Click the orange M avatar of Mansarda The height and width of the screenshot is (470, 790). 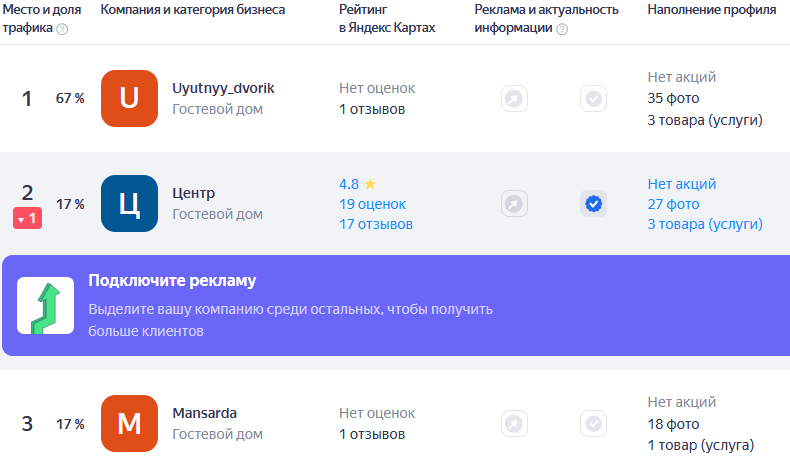pyautogui.click(x=129, y=423)
